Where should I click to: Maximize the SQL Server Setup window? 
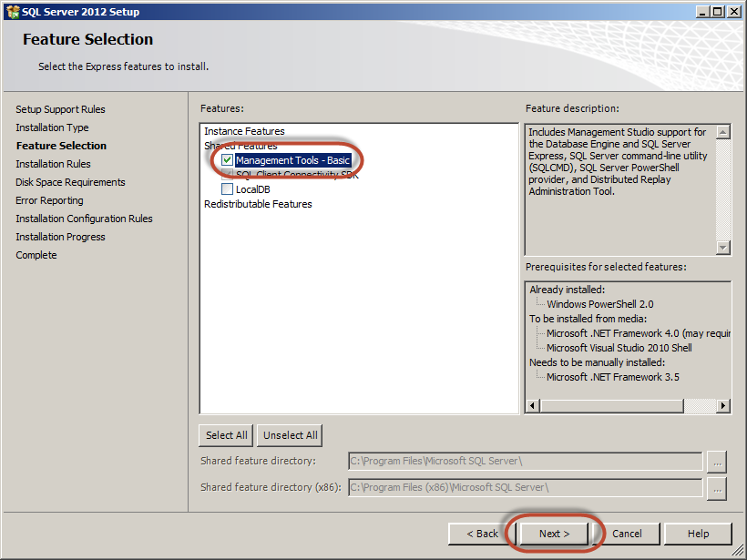click(x=717, y=11)
